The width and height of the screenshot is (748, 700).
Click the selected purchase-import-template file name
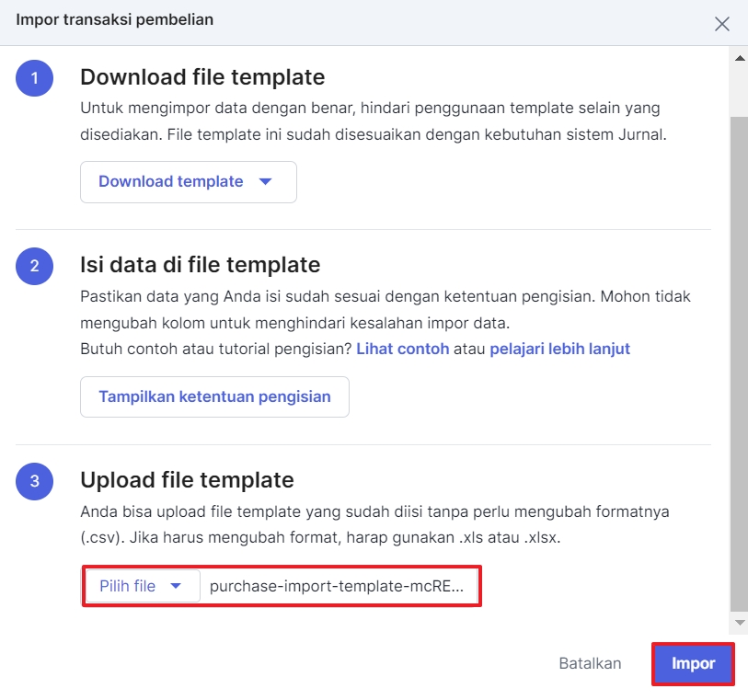(336, 586)
